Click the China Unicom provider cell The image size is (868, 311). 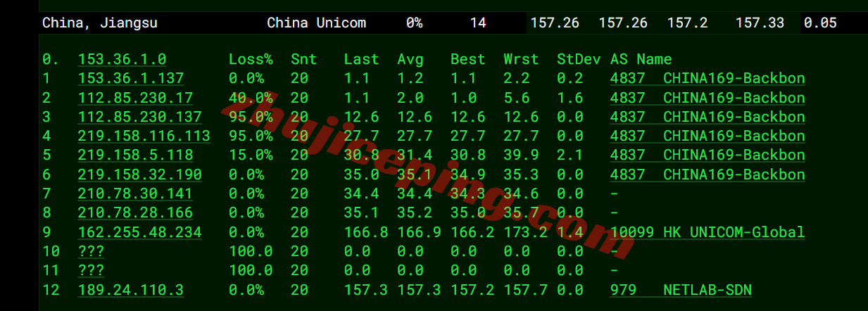[317, 23]
